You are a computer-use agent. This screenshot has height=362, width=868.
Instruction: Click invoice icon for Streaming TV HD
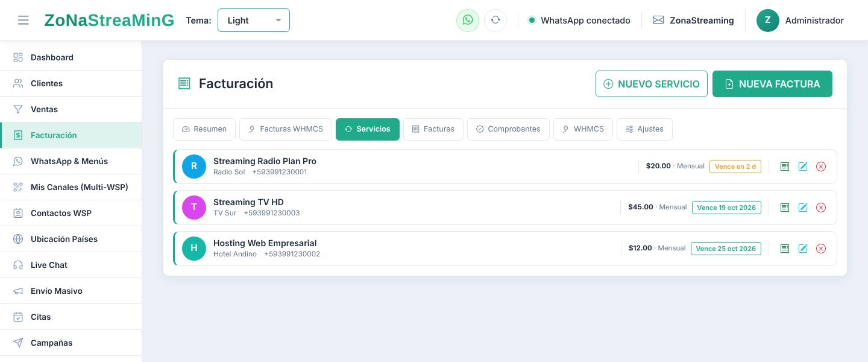(x=785, y=208)
